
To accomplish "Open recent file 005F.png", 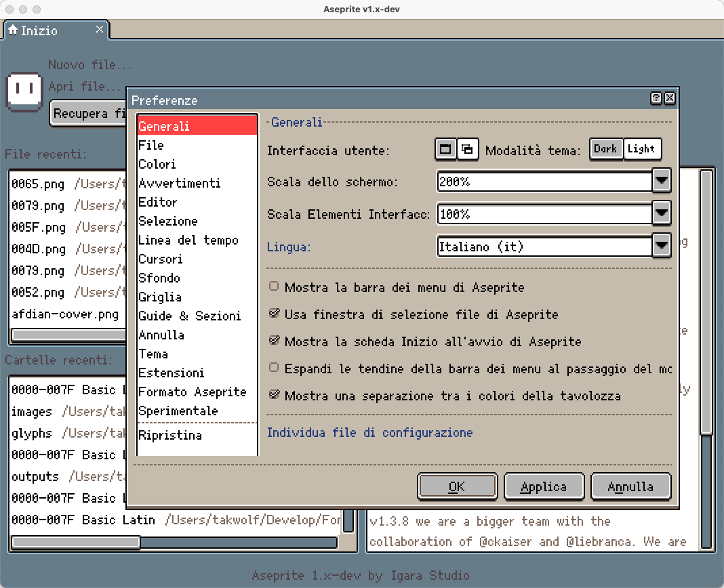I will pyautogui.click(x=68, y=227).
